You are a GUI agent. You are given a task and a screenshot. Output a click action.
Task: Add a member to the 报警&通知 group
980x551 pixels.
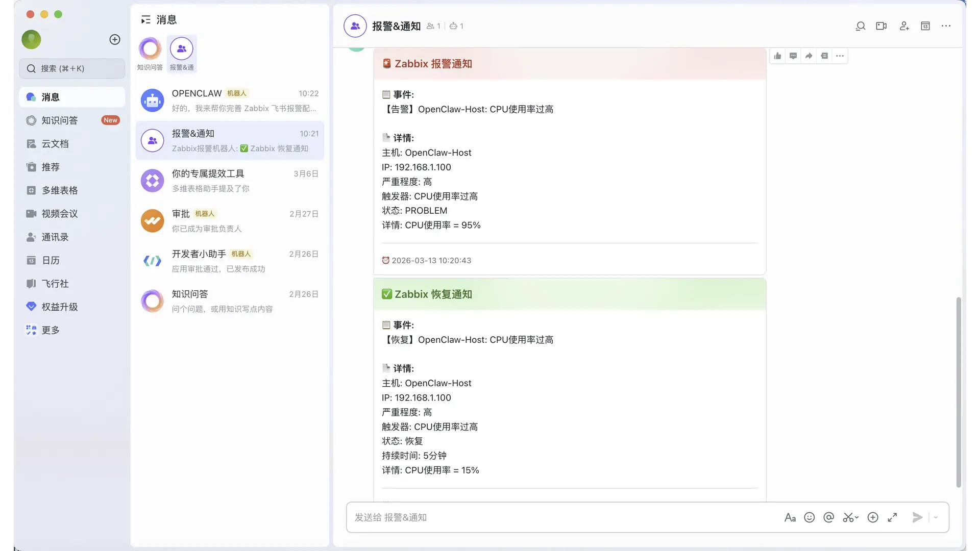pyautogui.click(x=904, y=26)
